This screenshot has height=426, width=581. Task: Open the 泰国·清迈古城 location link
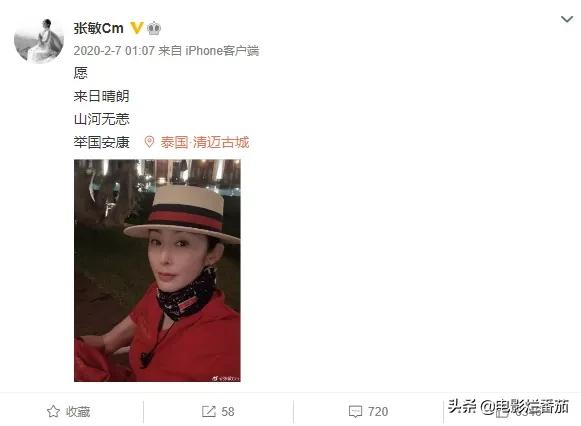click(205, 142)
